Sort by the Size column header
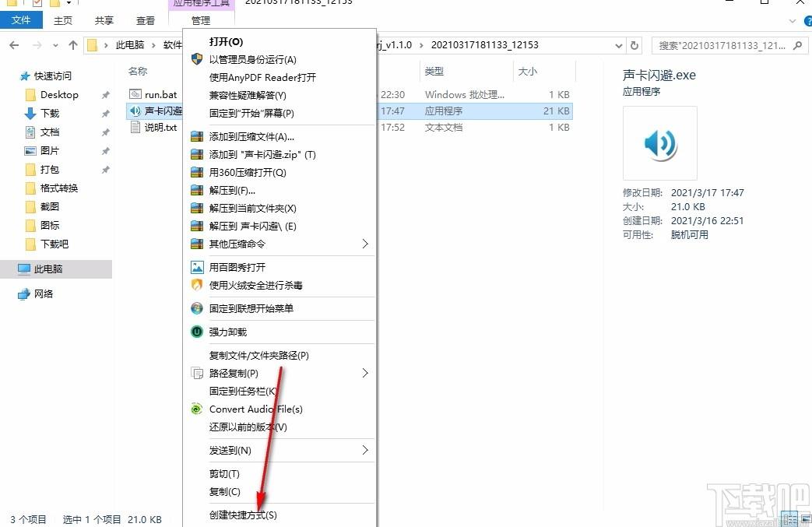The image size is (812, 527). pyautogui.click(x=528, y=72)
